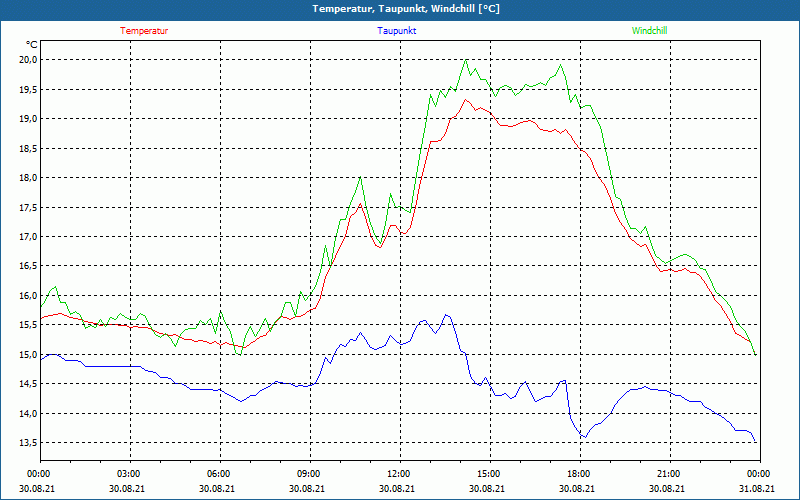The width and height of the screenshot is (800, 500).
Task: Click the 15,0 y-axis value
Action: pos(29,355)
